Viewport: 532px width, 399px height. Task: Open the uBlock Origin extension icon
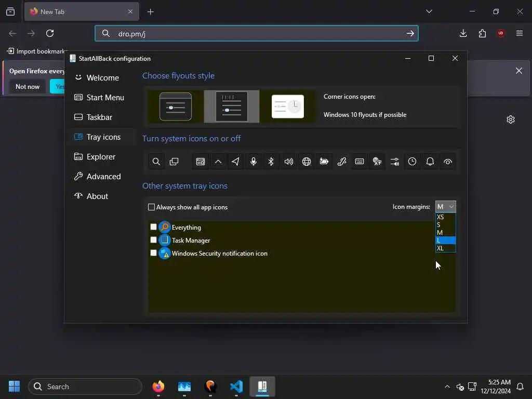[500, 33]
